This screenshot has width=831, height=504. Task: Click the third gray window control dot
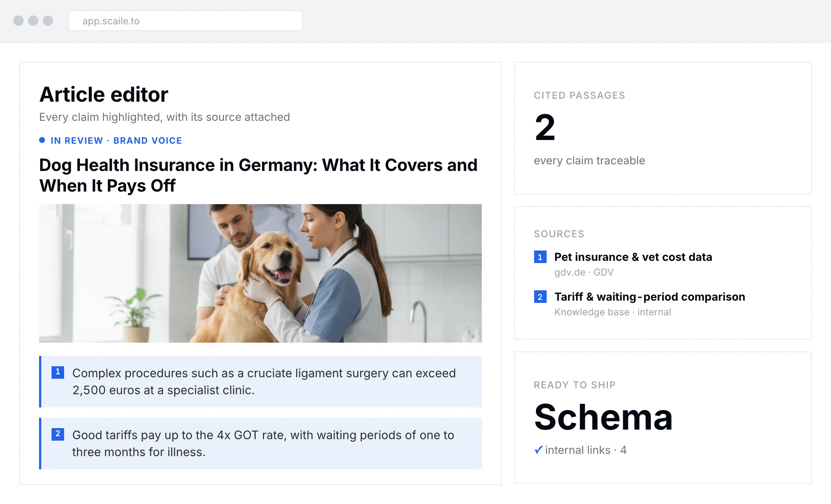pyautogui.click(x=48, y=21)
